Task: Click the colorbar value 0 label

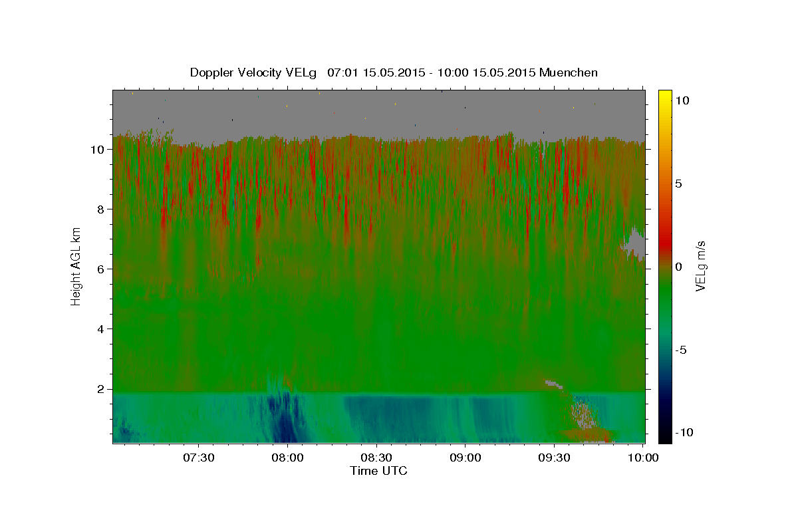Action: coord(678,267)
